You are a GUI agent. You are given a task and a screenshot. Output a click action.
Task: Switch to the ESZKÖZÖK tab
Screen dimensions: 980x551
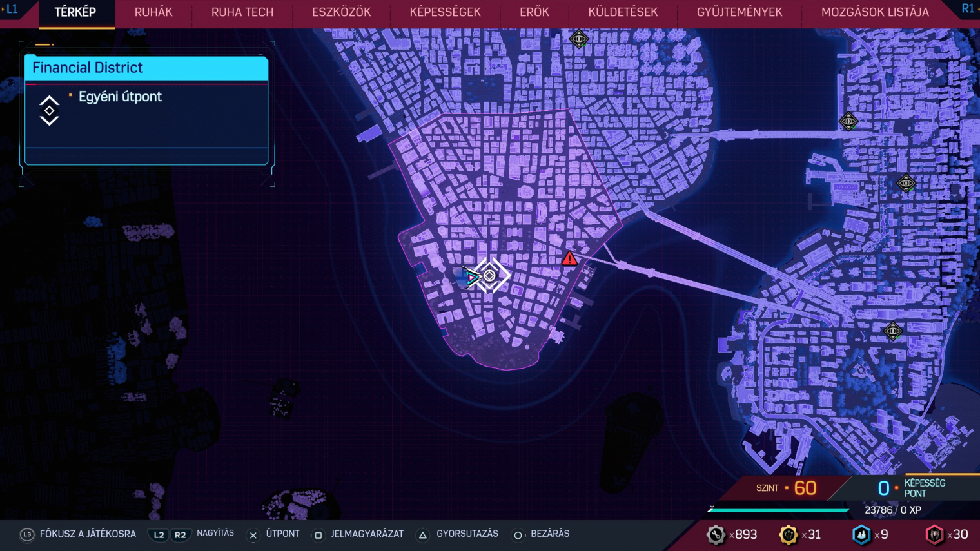click(341, 12)
